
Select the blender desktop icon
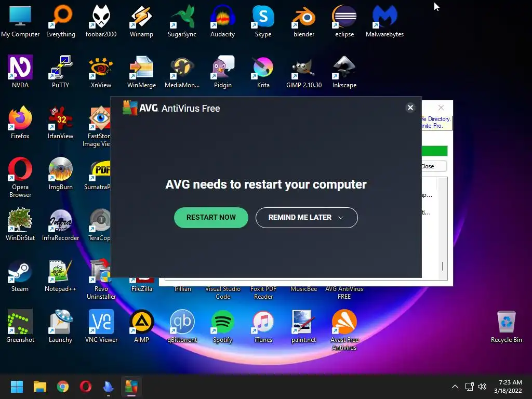pyautogui.click(x=304, y=21)
